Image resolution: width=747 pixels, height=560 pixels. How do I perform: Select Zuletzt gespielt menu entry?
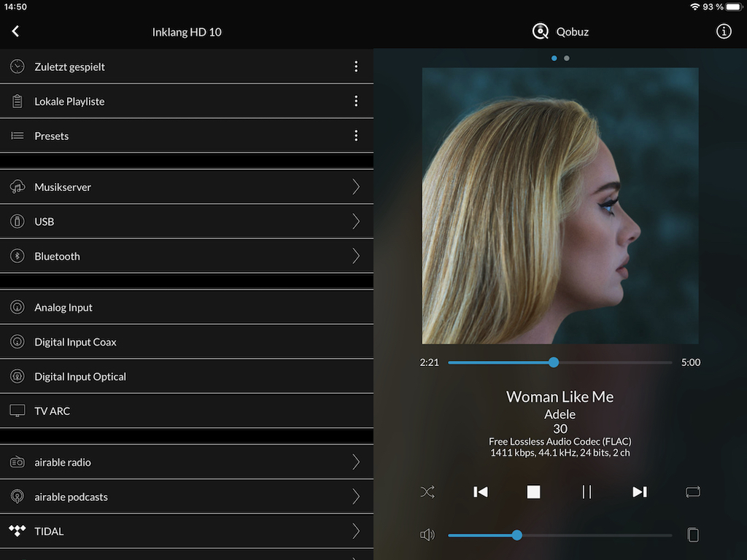(187, 66)
